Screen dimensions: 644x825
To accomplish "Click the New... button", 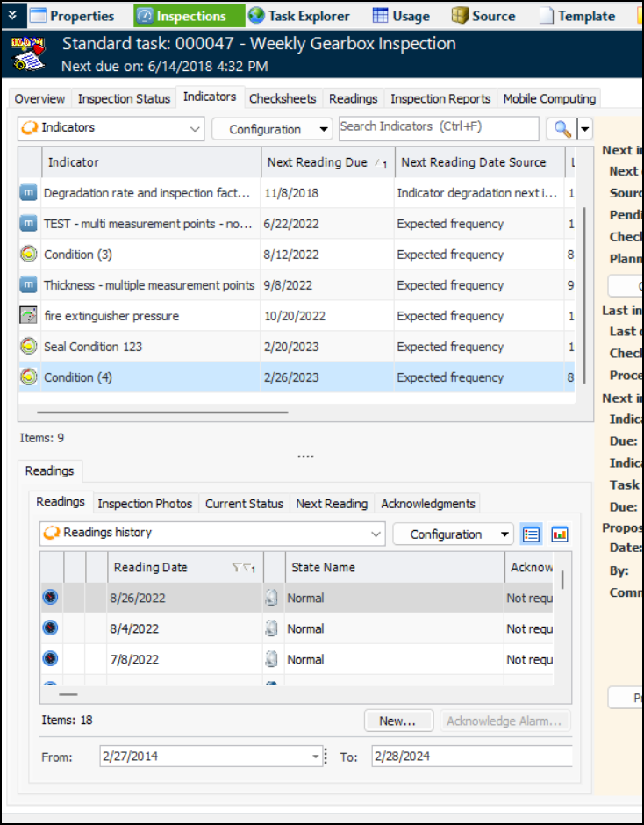I will pos(398,721).
